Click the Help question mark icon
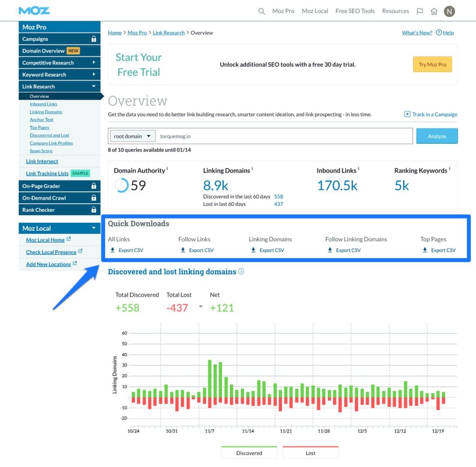Screen dimensions: 476x467 coord(440,33)
